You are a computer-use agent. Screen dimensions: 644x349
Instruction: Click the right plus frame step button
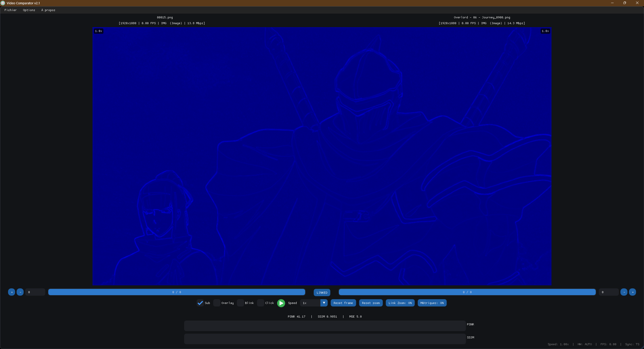click(632, 292)
